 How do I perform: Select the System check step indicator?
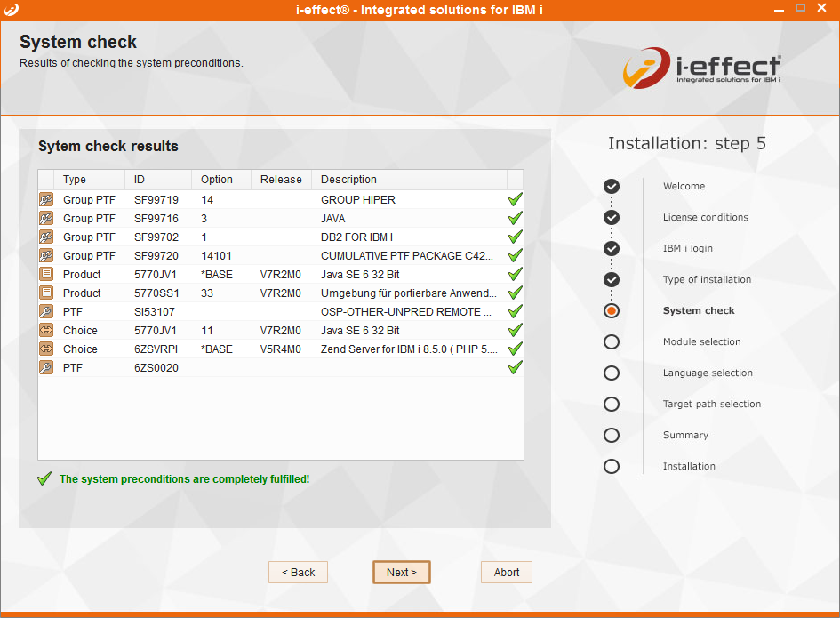[612, 311]
